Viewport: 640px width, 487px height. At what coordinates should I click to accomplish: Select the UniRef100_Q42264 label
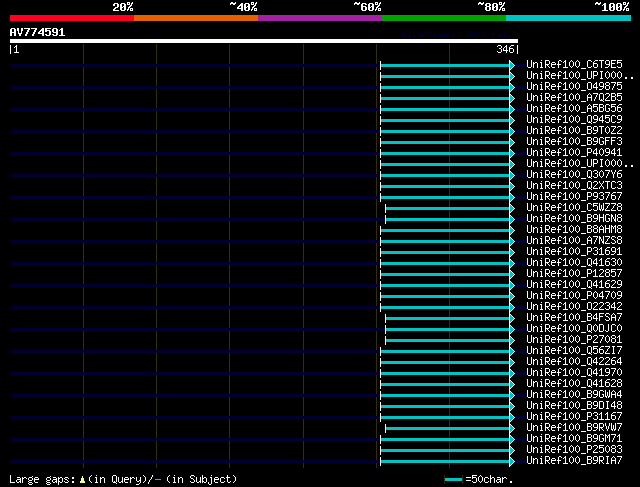pos(574,362)
